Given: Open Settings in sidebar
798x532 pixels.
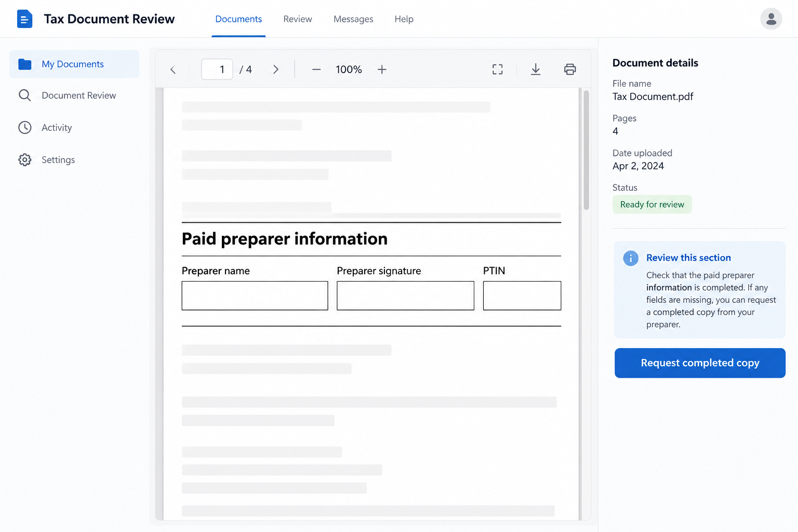Looking at the screenshot, I should [74, 160].
